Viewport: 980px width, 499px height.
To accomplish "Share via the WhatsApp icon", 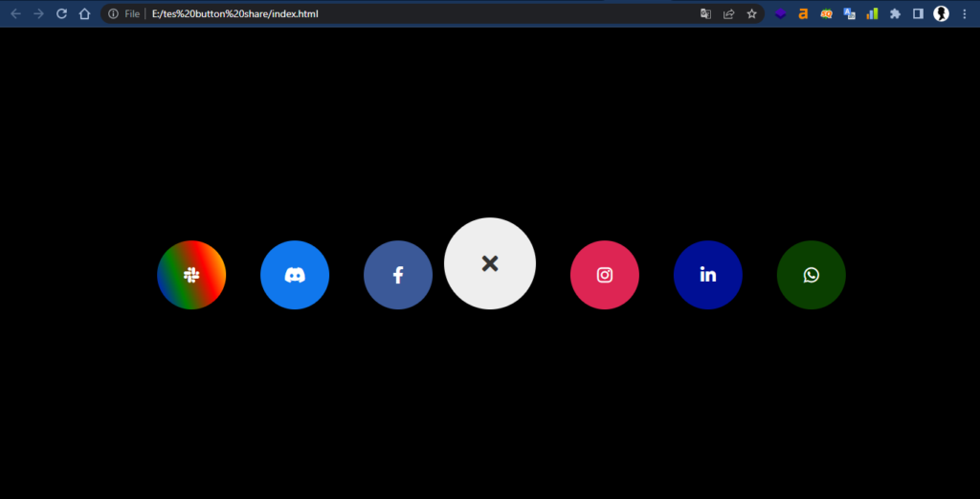I will (812, 275).
